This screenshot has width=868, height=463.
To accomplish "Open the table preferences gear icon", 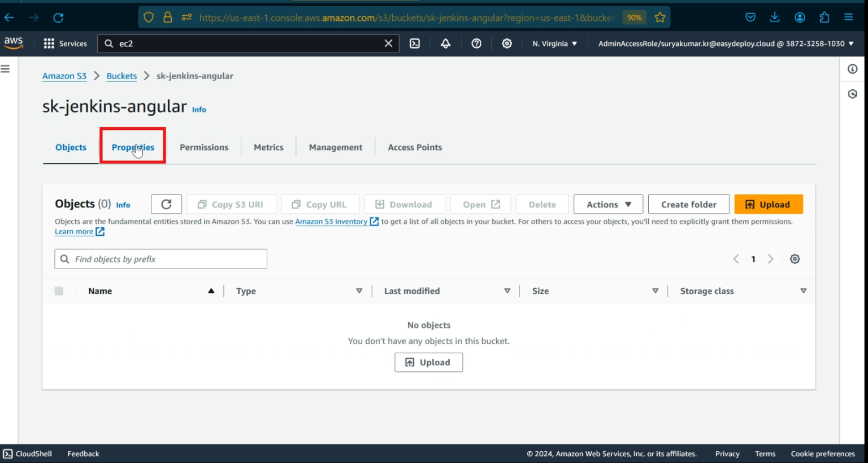I will pyautogui.click(x=795, y=259).
